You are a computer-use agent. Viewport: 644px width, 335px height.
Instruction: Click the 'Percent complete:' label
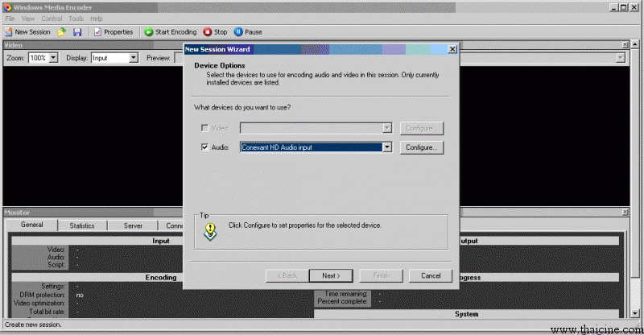click(342, 301)
